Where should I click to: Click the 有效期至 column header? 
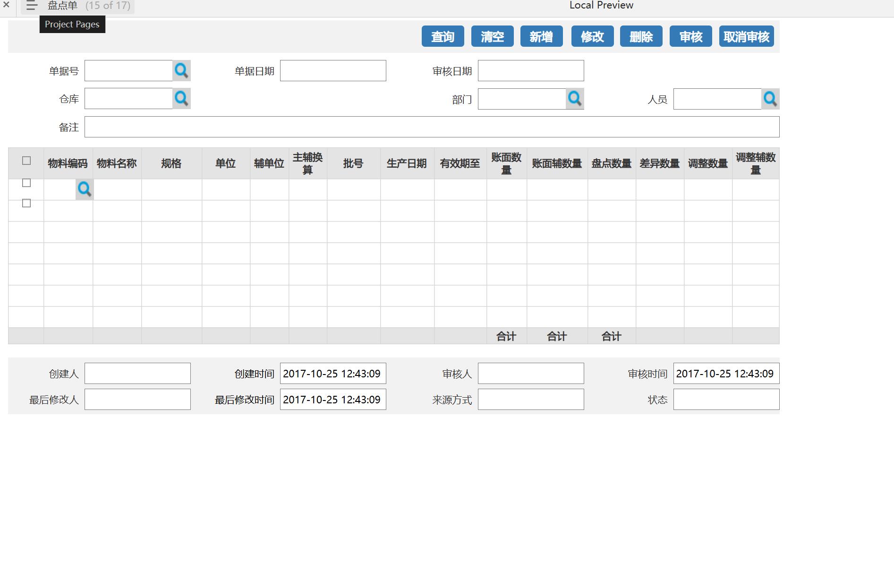pos(460,163)
